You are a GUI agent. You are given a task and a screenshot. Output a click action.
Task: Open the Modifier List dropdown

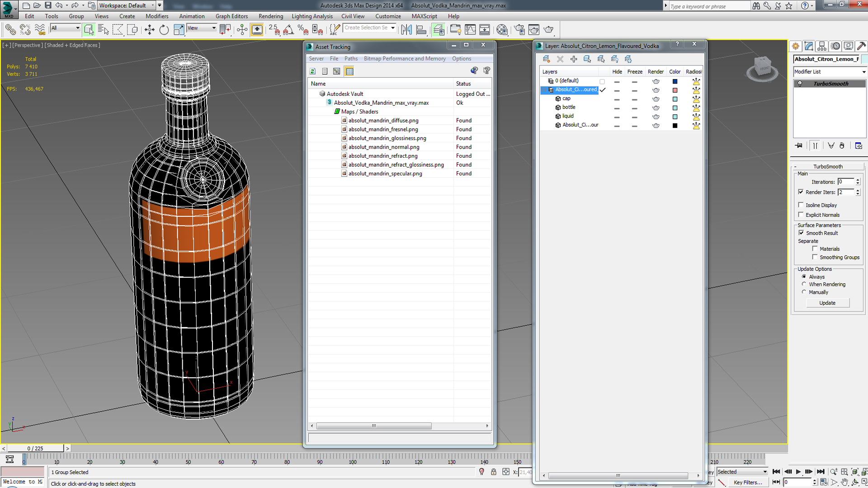point(830,72)
